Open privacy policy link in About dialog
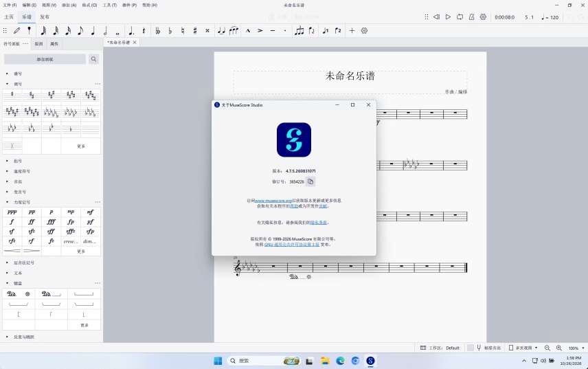 click(318, 223)
